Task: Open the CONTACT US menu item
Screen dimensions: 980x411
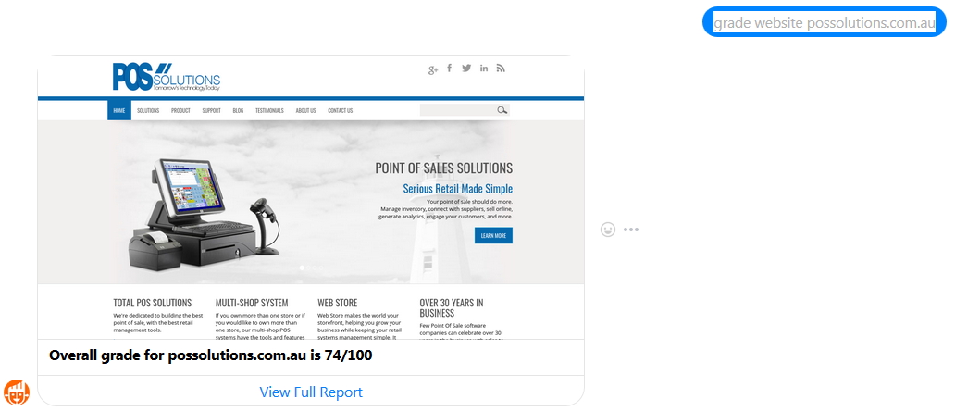Action: [x=340, y=110]
